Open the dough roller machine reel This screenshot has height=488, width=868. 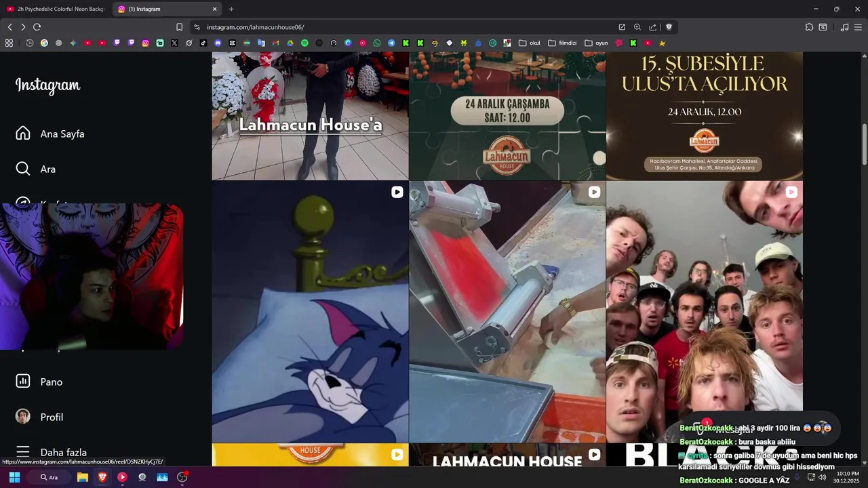pyautogui.click(x=507, y=312)
